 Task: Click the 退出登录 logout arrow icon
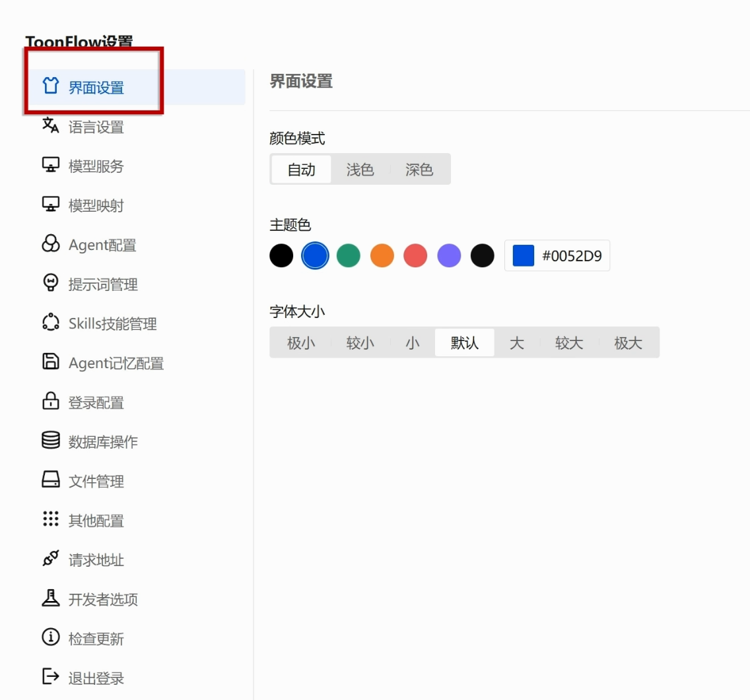tap(50, 676)
